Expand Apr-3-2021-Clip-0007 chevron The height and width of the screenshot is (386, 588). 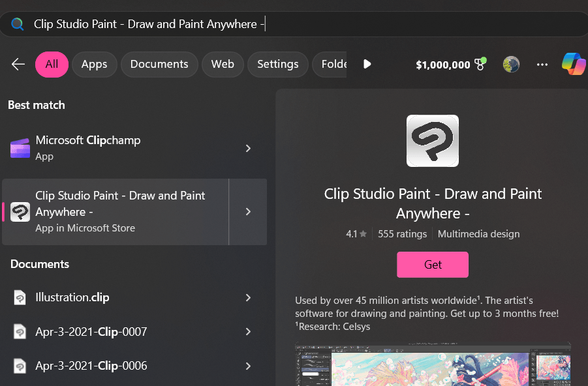[248, 332]
